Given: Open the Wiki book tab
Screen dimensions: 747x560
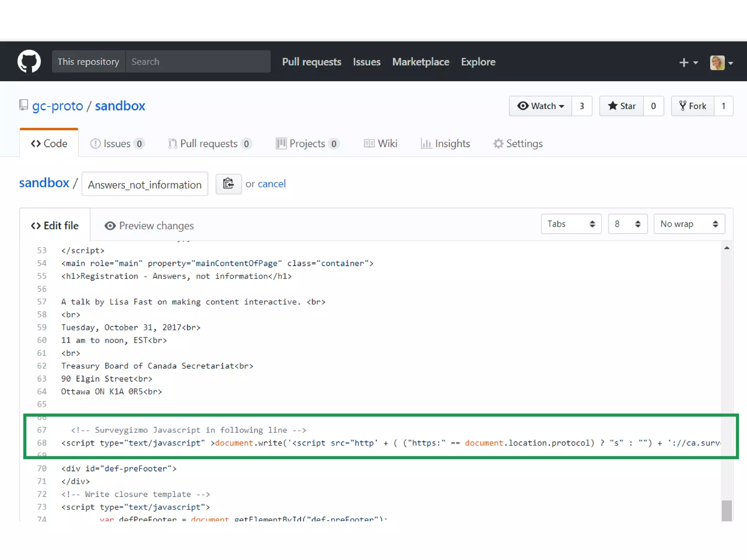Looking at the screenshot, I should click(x=380, y=144).
